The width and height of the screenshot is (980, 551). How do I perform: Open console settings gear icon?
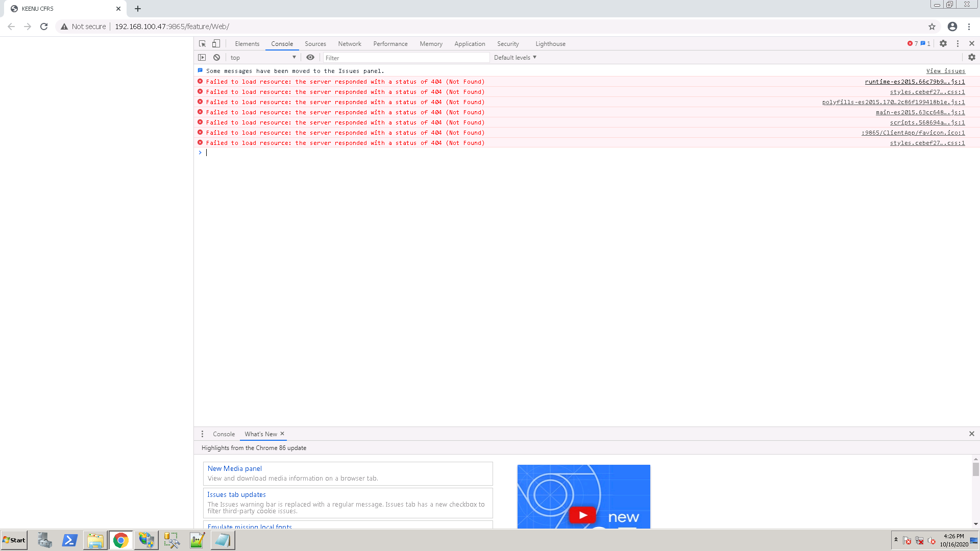(972, 58)
